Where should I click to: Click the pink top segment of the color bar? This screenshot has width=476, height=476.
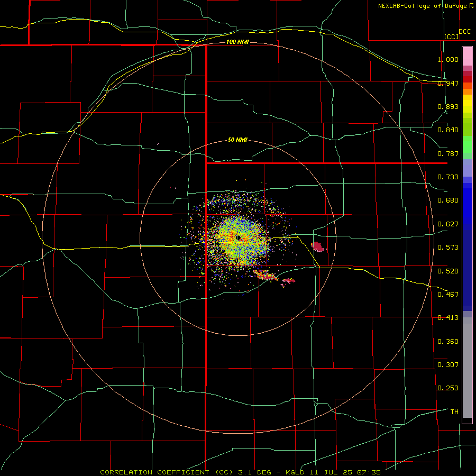pos(467,56)
